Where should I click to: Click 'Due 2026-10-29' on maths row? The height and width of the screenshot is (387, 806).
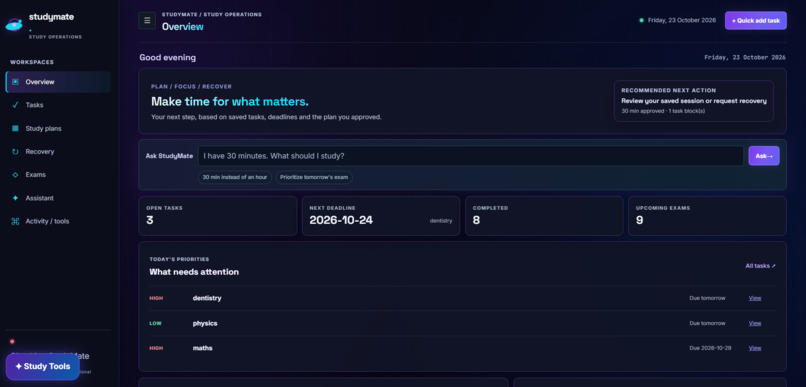click(710, 348)
